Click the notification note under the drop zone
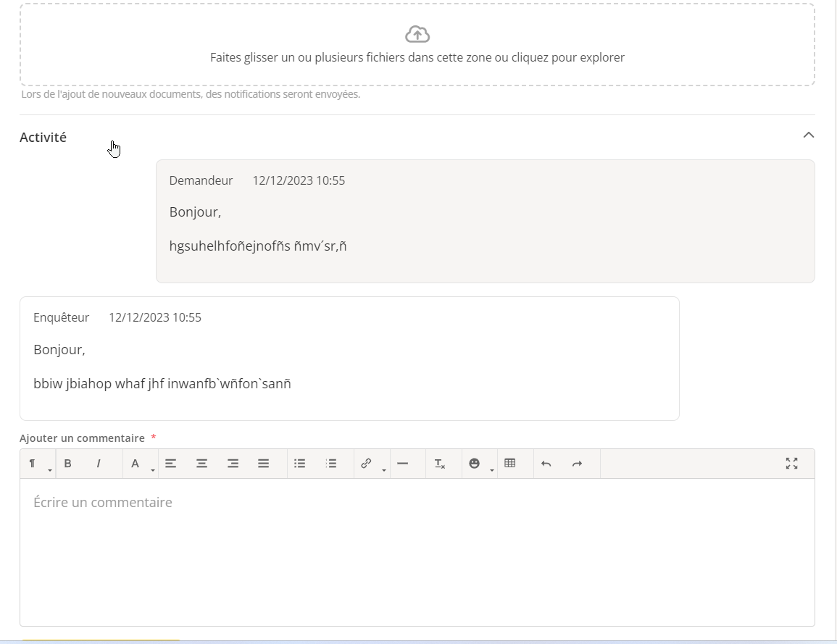 coord(191,94)
